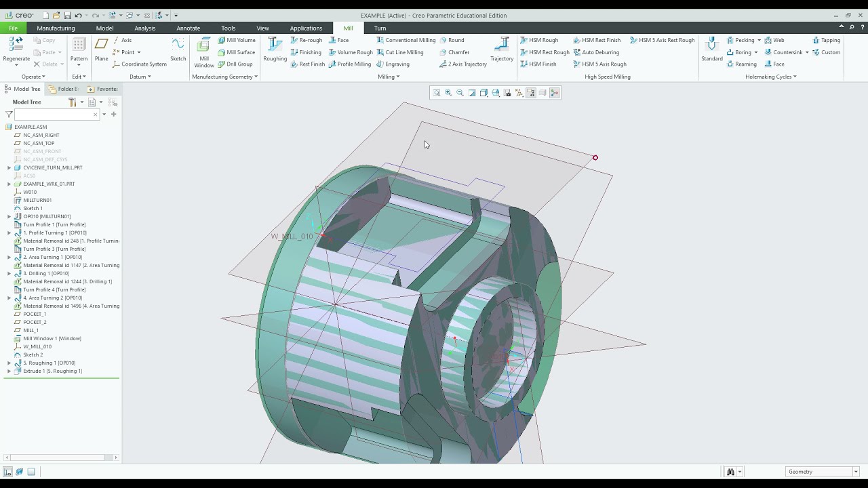Viewport: 868px width, 488px height.
Task: Click the Cut Line Milling button
Action: 400,52
